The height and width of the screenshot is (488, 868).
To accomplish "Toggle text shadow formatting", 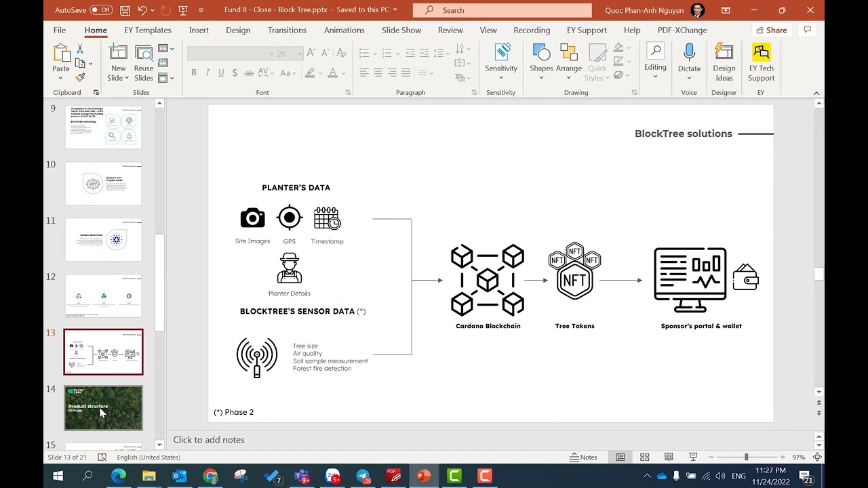I will coord(235,73).
